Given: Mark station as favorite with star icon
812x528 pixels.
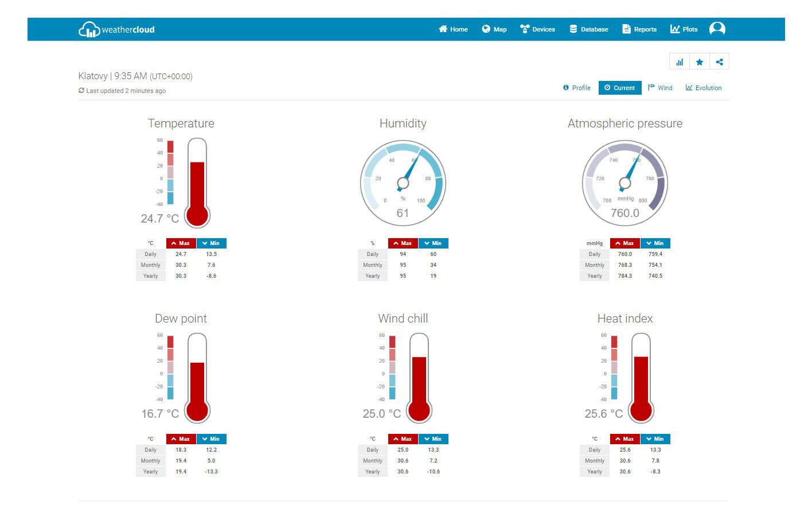Looking at the screenshot, I should pyautogui.click(x=700, y=62).
